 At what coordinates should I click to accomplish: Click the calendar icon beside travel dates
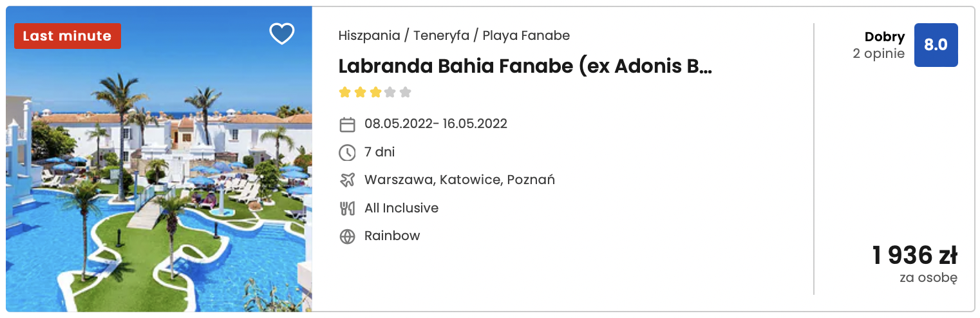[347, 124]
